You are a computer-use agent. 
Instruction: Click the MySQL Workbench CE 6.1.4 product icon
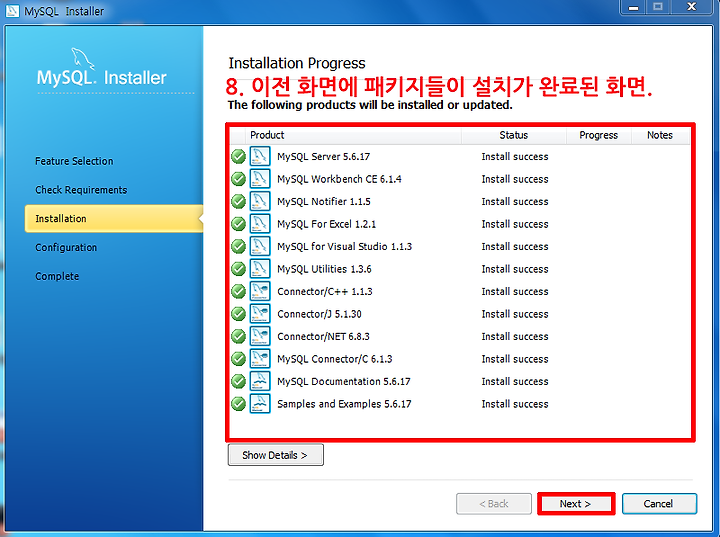point(260,179)
